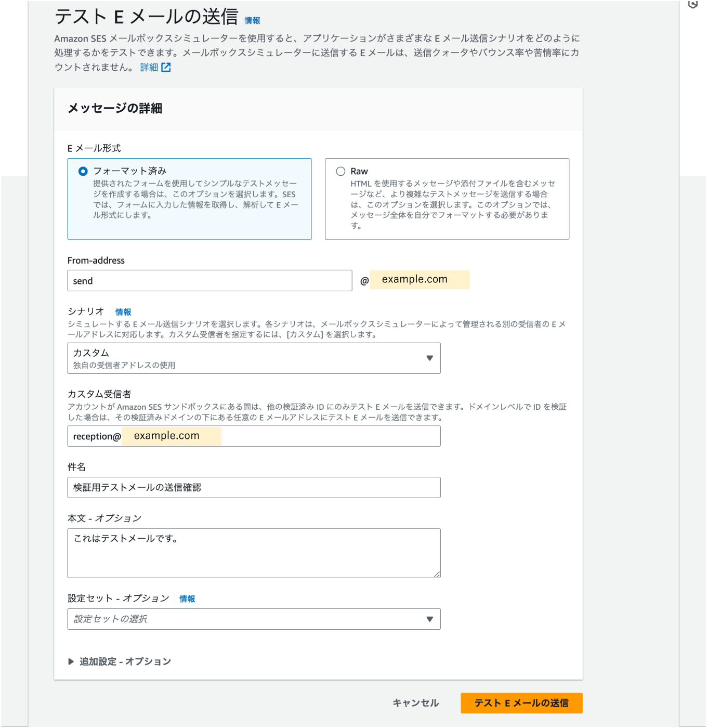Viewport: 707px width, 728px height.
Task: Click the description text of the Raw option
Action: [452, 204]
